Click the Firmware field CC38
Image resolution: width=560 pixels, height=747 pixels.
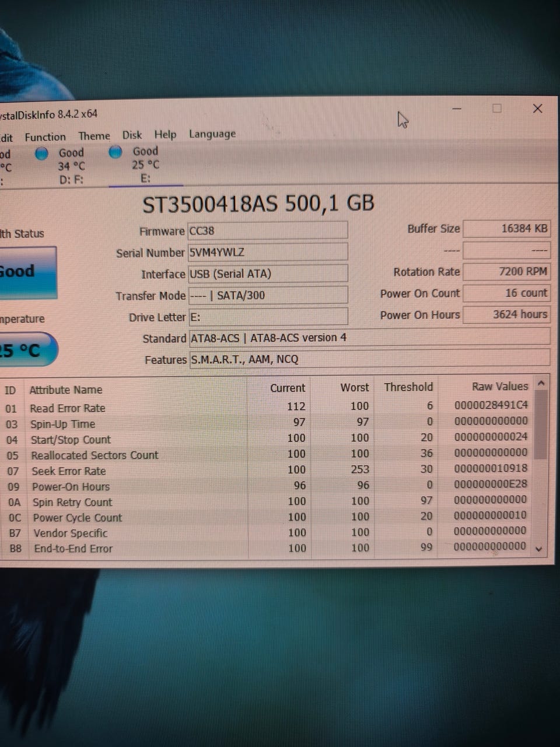click(x=267, y=230)
